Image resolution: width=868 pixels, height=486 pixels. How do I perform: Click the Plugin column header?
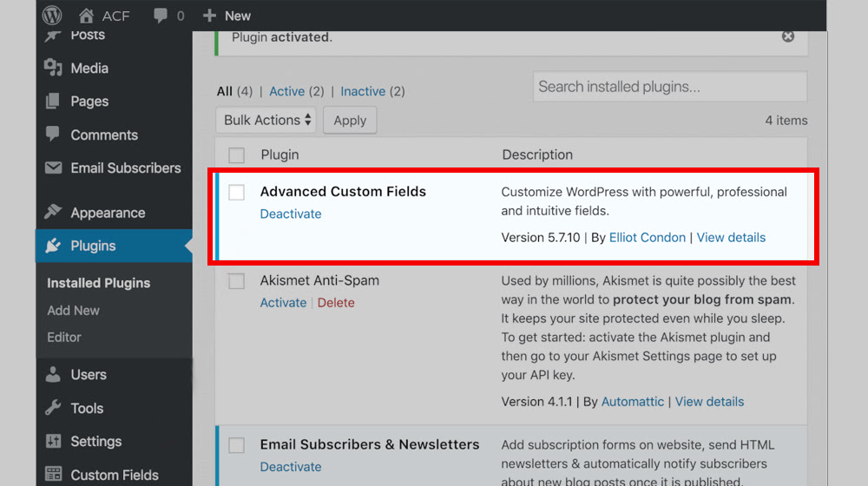279,154
